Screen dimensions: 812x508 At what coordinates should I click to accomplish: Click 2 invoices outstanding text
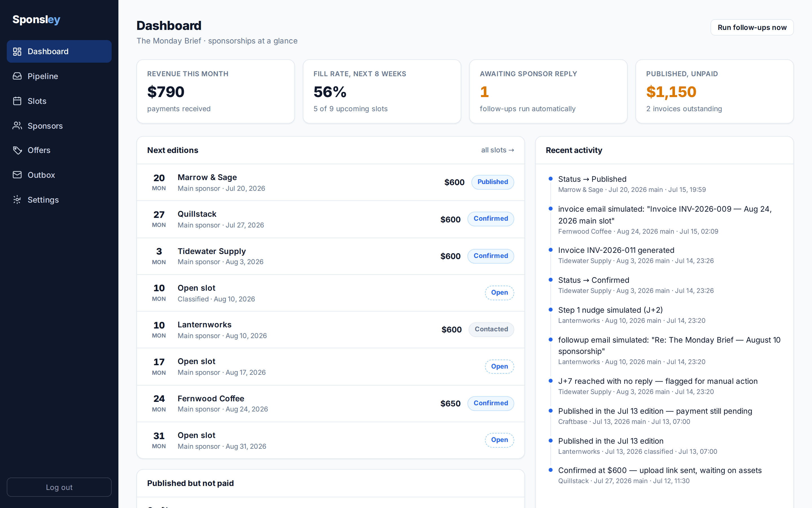[x=684, y=109]
